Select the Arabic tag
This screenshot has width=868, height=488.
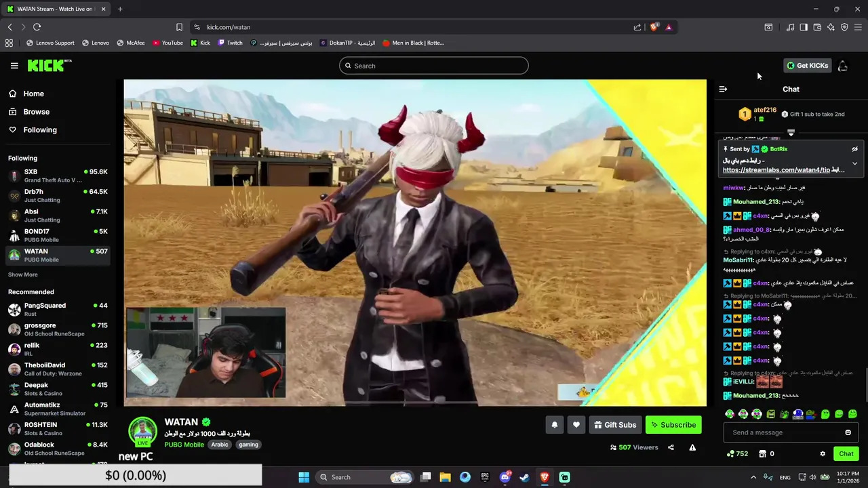pyautogui.click(x=219, y=445)
